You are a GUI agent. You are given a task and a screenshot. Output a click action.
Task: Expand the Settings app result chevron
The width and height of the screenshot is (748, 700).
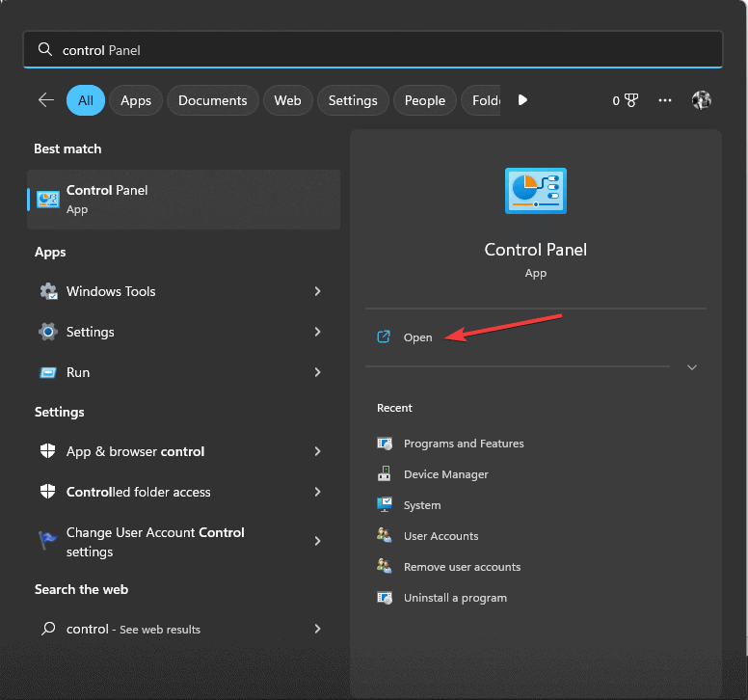(317, 332)
